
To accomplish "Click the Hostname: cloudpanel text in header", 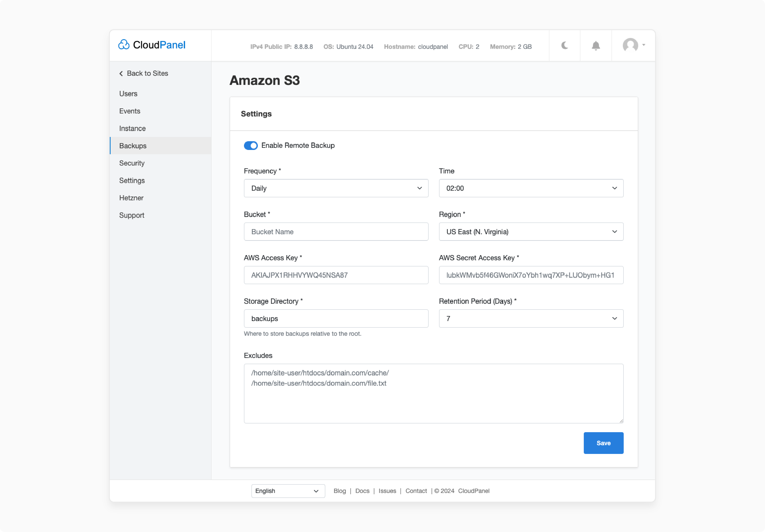I will (x=416, y=47).
